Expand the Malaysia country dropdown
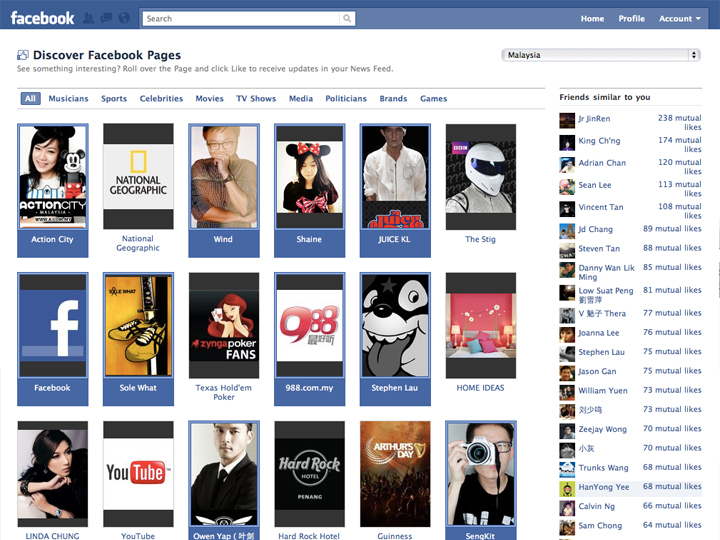Image resolution: width=720 pixels, height=540 pixels. [601, 55]
